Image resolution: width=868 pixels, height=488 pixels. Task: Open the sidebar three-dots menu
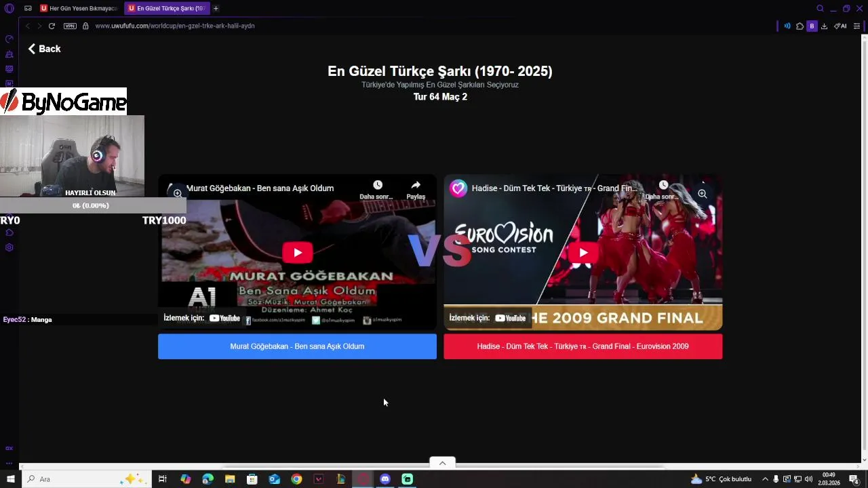(9, 463)
